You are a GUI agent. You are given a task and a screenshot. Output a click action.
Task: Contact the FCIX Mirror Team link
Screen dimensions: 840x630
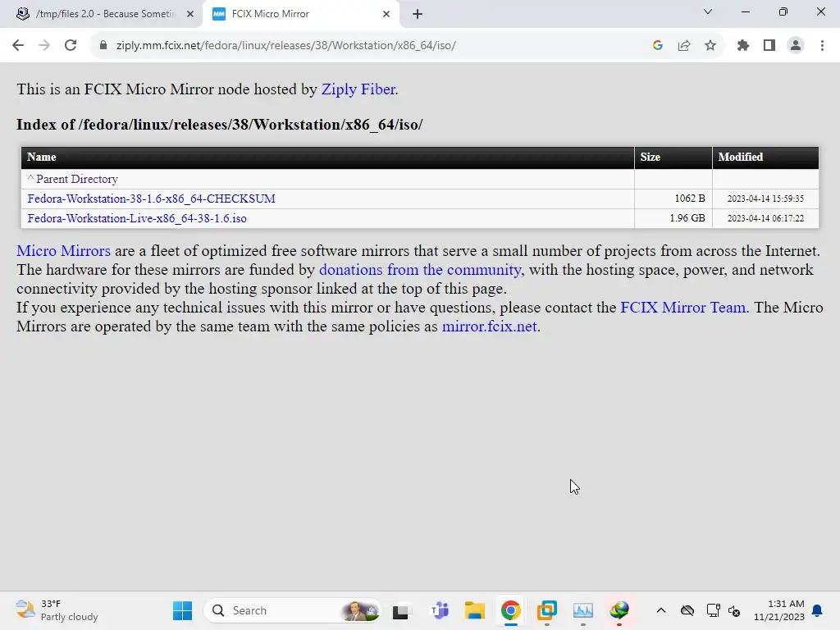pos(683,308)
